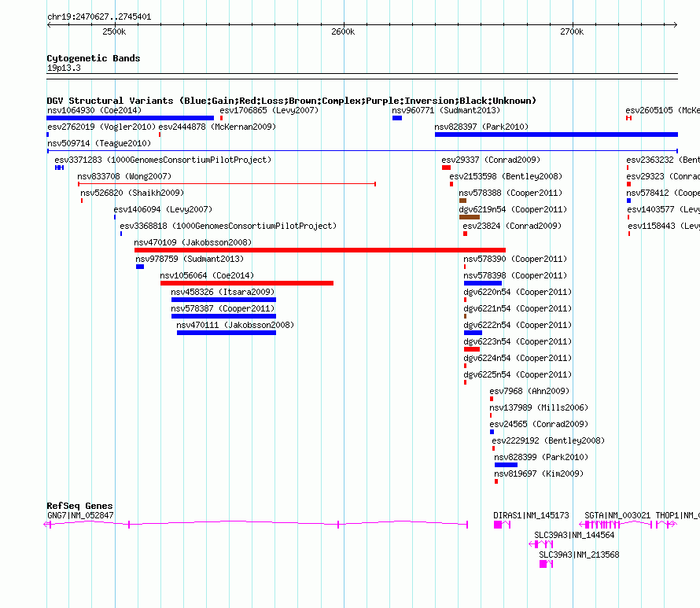700x608 pixels.
Task: Open the nsv828397 (Park2010) label
Action: [481, 127]
